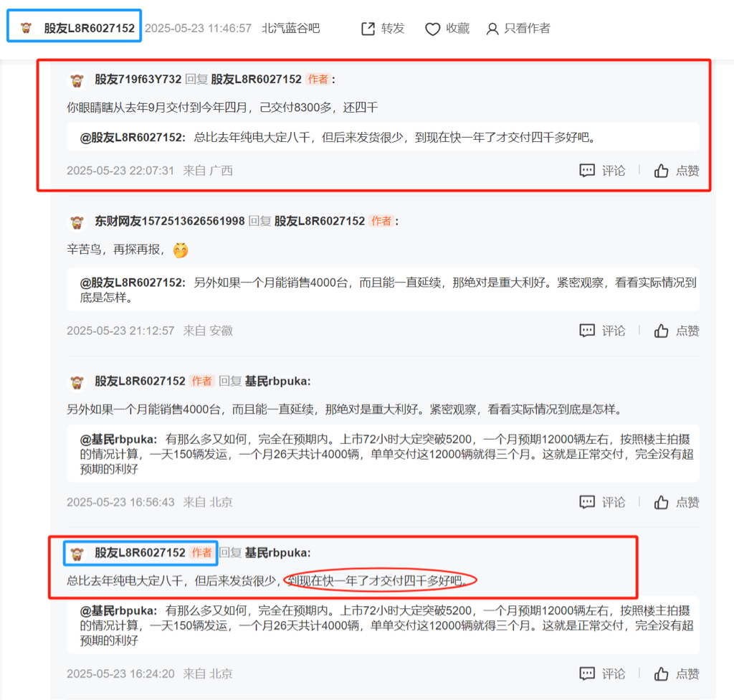Toggle 只看作者 author-only filter
This screenshot has width=734, height=700.
[x=518, y=29]
